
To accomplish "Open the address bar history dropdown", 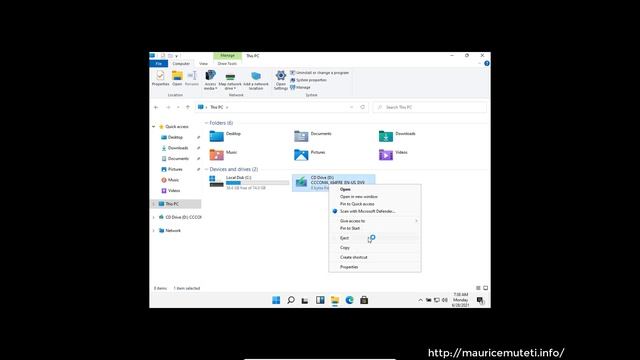I will (x=351, y=107).
